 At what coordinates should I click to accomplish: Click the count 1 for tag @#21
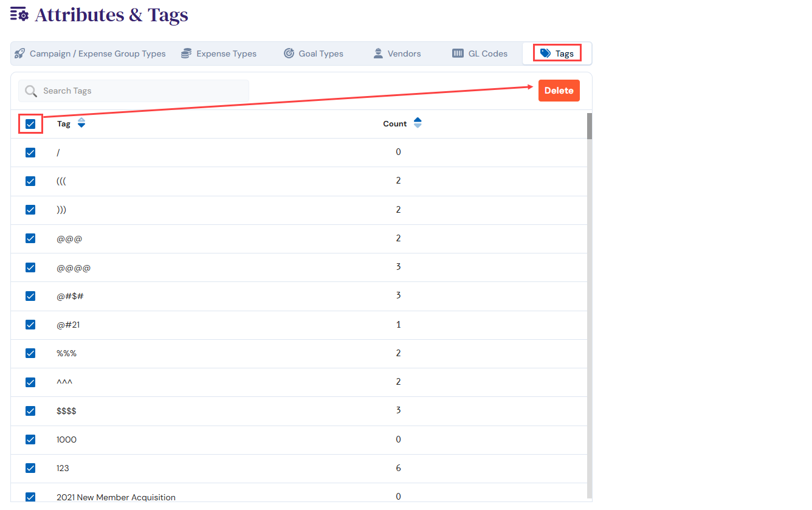[x=398, y=325]
